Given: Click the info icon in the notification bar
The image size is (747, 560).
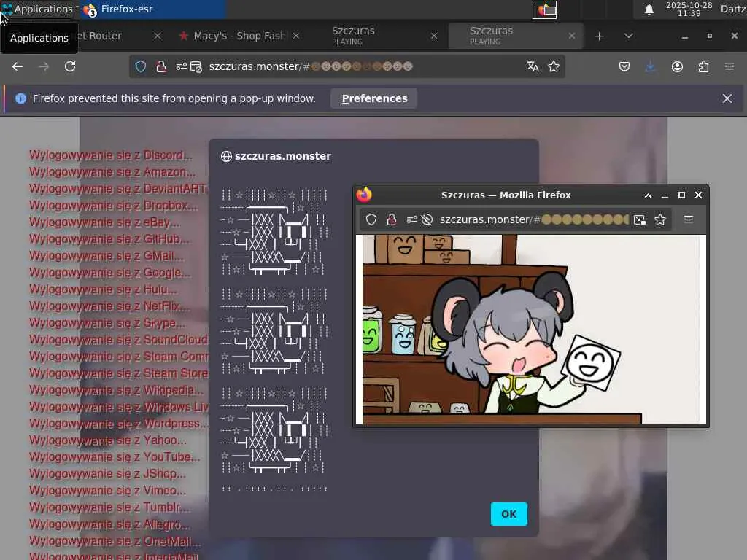Looking at the screenshot, I should pyautogui.click(x=20, y=98).
